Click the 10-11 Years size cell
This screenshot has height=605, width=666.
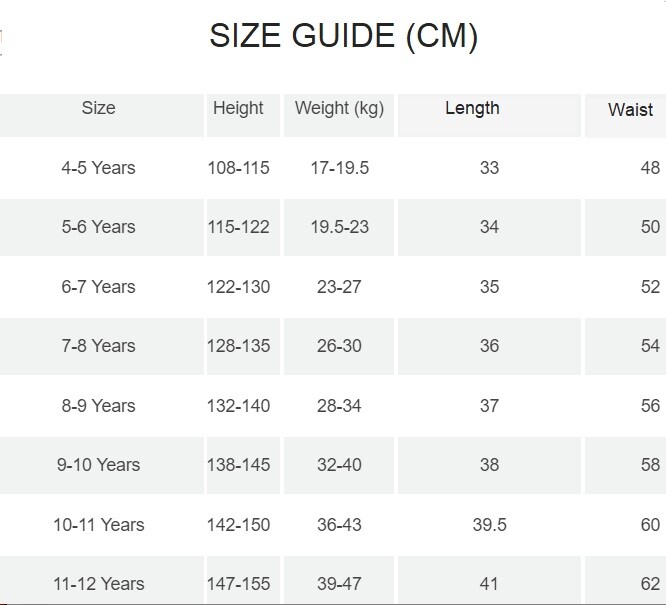tap(98, 525)
